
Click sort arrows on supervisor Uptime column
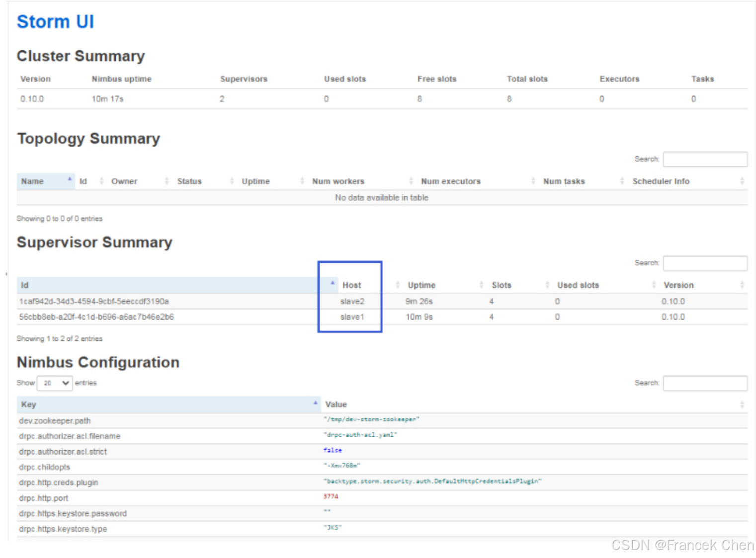[481, 285]
